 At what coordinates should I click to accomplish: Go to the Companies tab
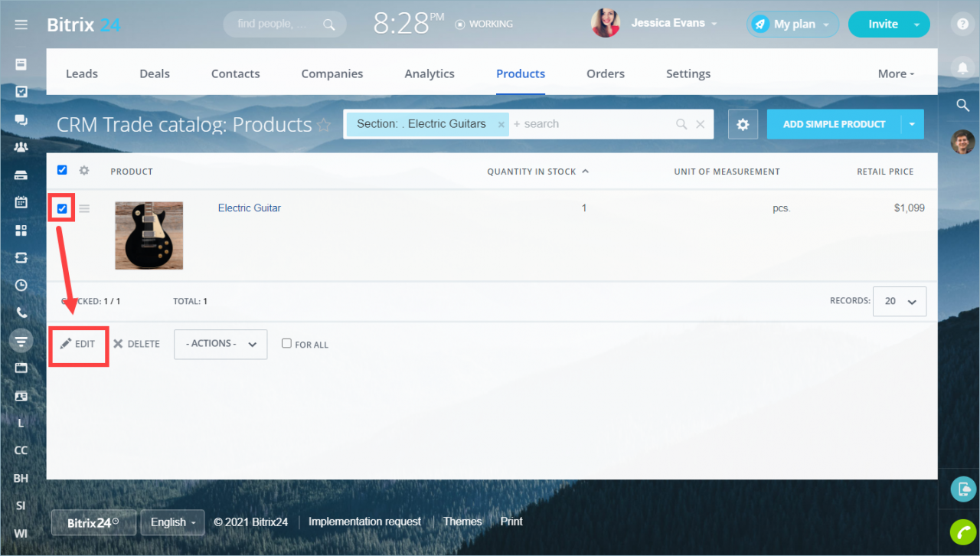coord(332,74)
